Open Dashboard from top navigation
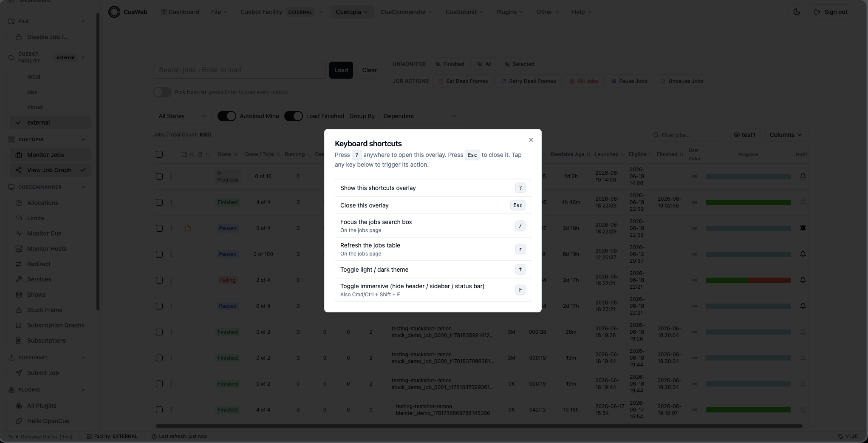Viewport: 868px width, 443px height. (180, 12)
